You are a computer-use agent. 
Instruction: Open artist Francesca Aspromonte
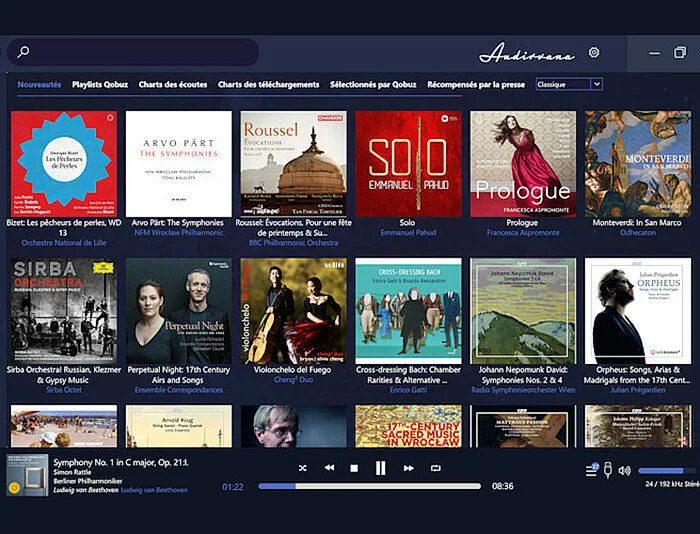[x=523, y=233]
